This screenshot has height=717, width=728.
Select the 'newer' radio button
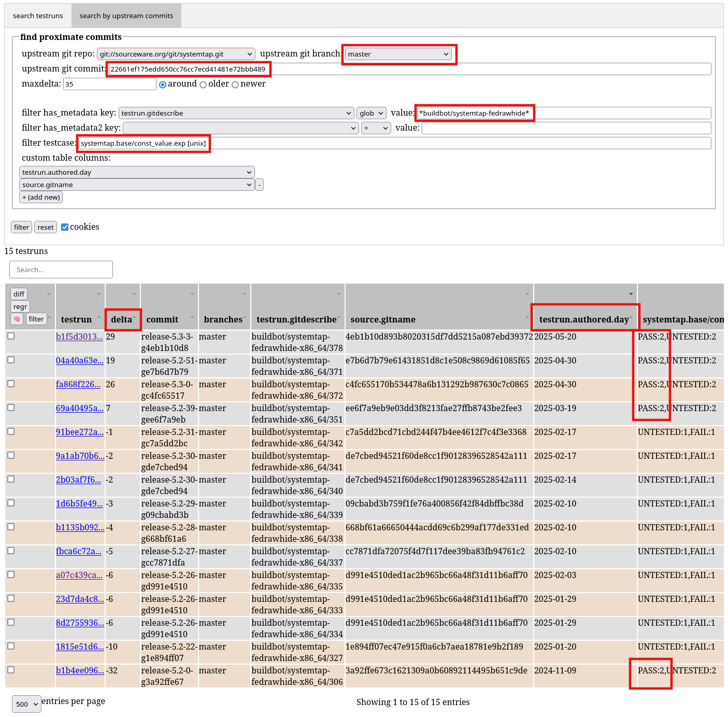click(235, 85)
